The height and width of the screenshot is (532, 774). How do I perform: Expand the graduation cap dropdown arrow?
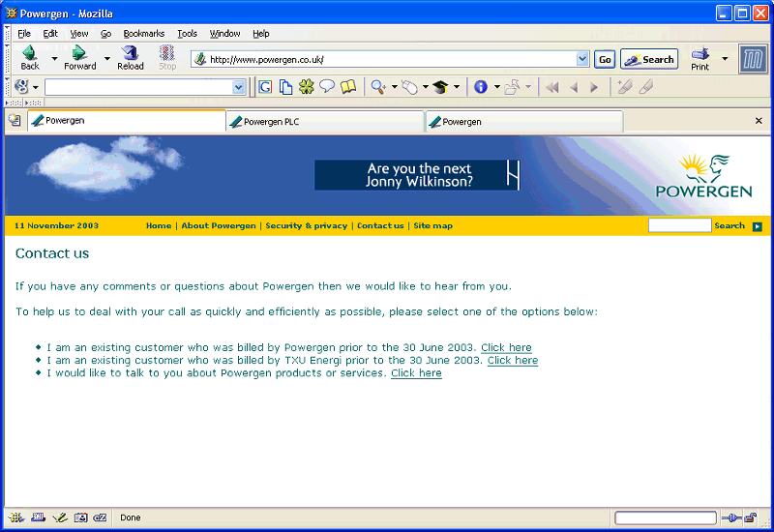click(x=457, y=87)
